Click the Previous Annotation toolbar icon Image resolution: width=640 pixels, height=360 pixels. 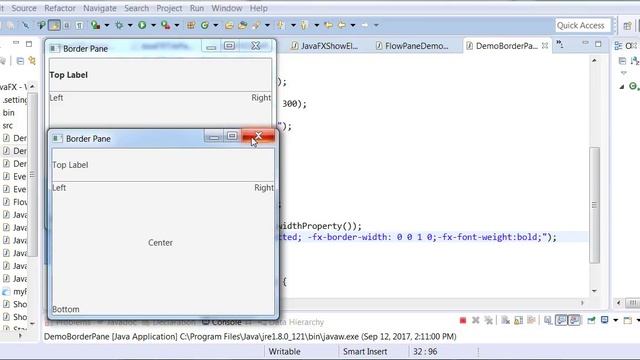304,25
